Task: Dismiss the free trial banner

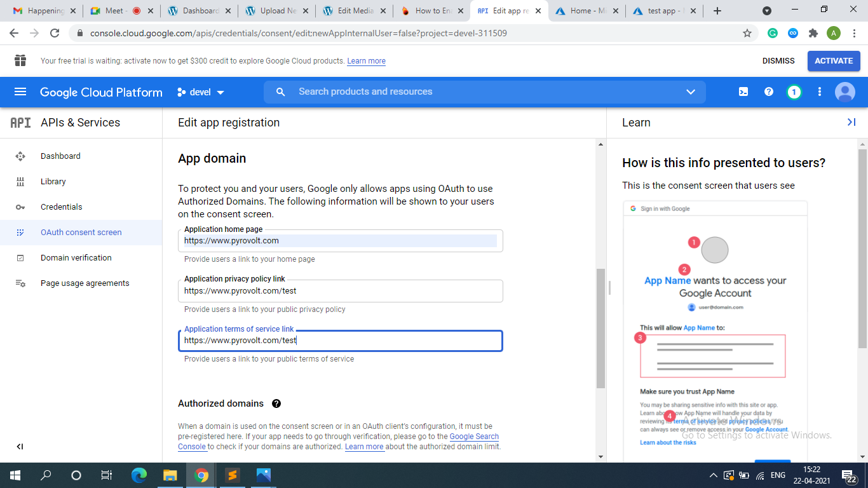Action: point(778,61)
